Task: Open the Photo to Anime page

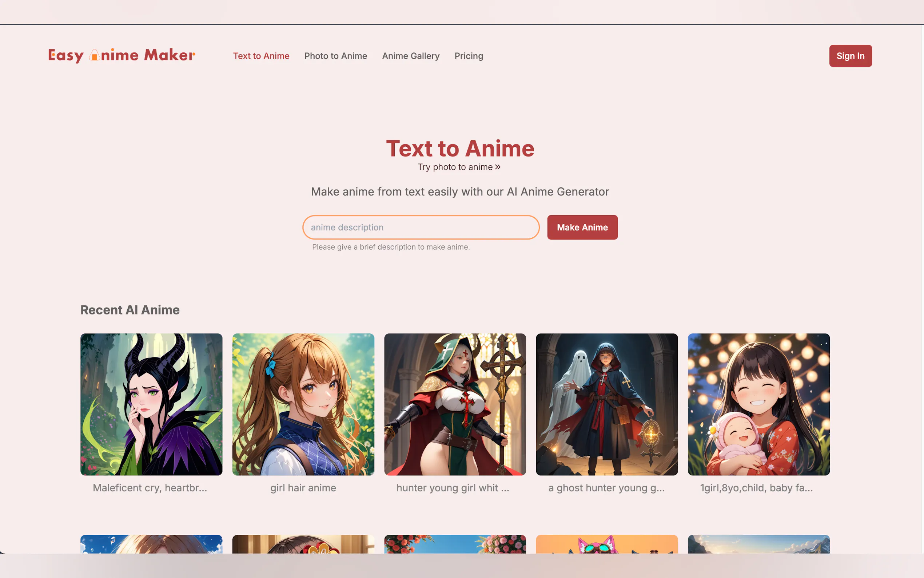Action: coord(335,56)
